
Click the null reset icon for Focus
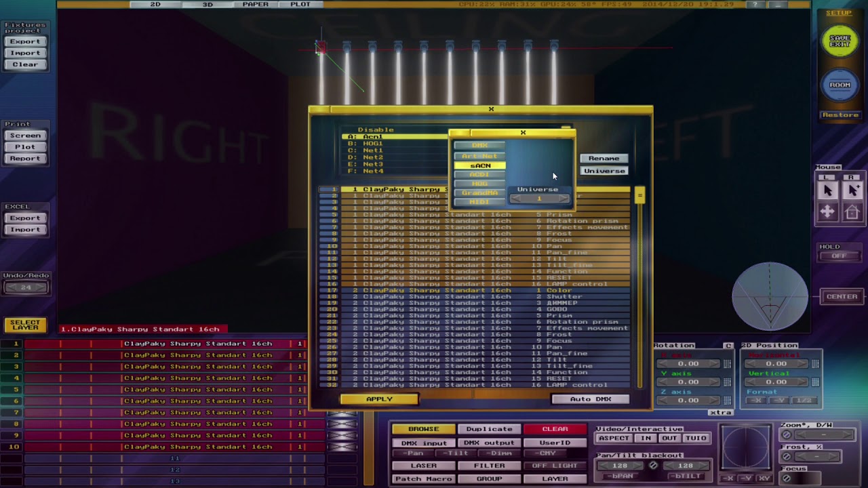coord(787,479)
